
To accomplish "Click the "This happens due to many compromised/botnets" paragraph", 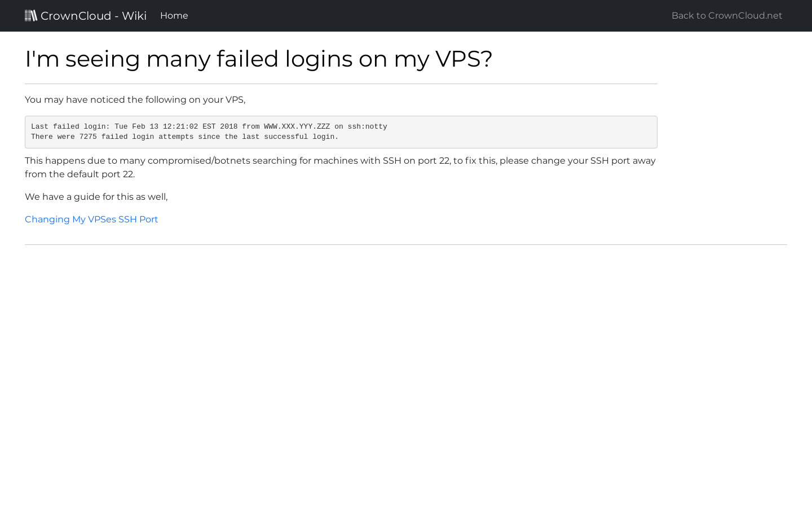I will click(341, 168).
